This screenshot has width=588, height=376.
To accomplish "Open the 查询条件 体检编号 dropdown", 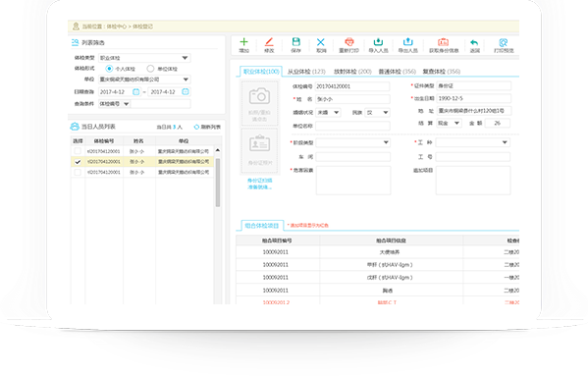I will click(114, 104).
